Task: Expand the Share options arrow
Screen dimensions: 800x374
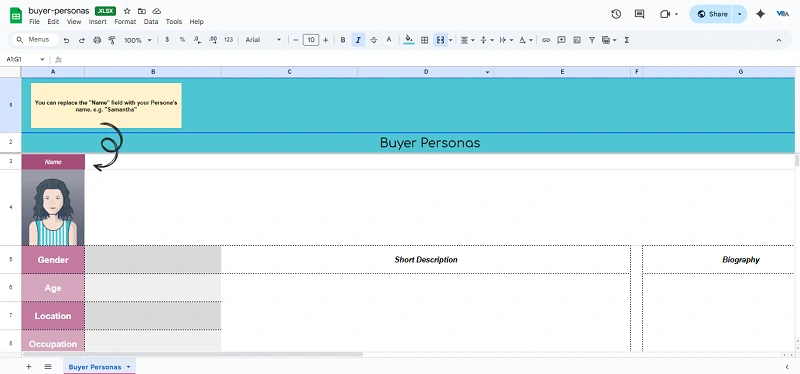Action: (x=740, y=14)
